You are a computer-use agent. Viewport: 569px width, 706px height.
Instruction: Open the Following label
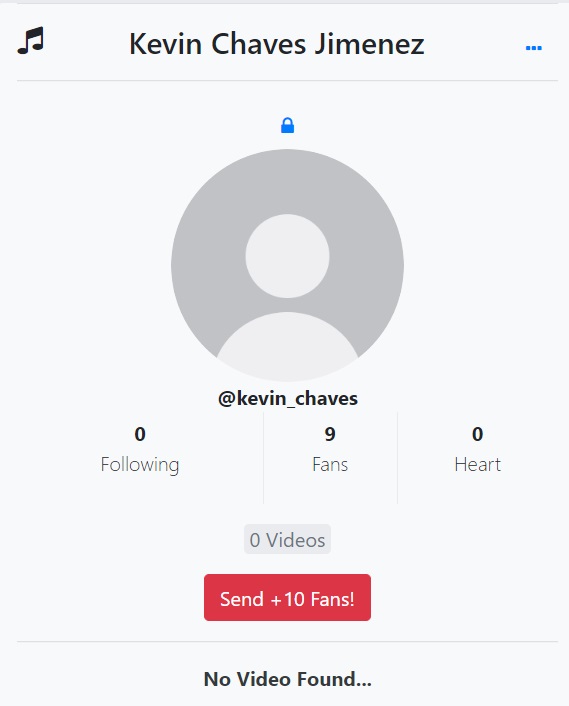click(140, 465)
